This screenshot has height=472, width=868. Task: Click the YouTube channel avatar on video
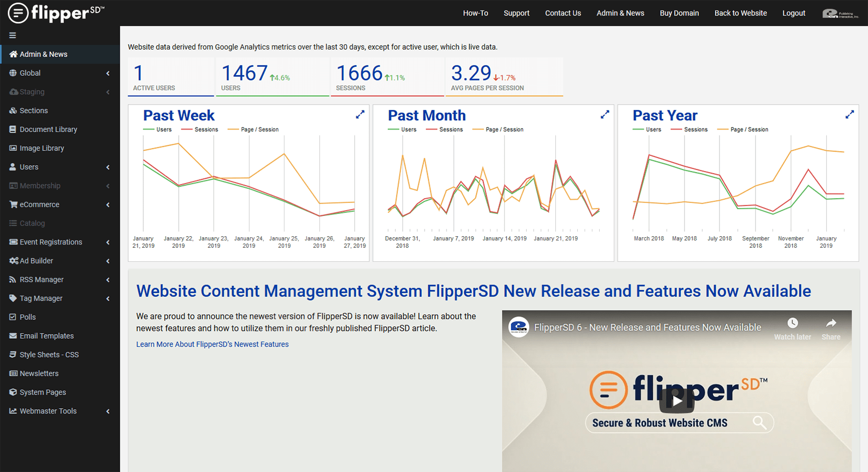(x=519, y=327)
